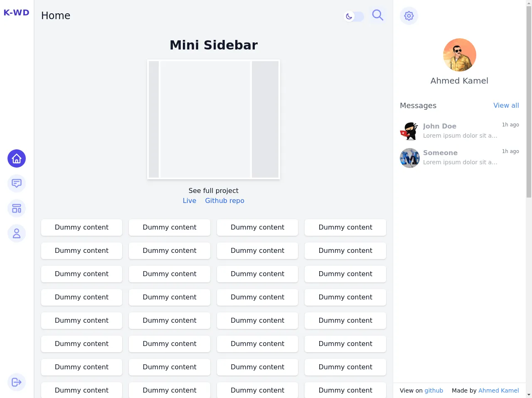Open the Live project link
The width and height of the screenshot is (532, 398).
pos(190,200)
